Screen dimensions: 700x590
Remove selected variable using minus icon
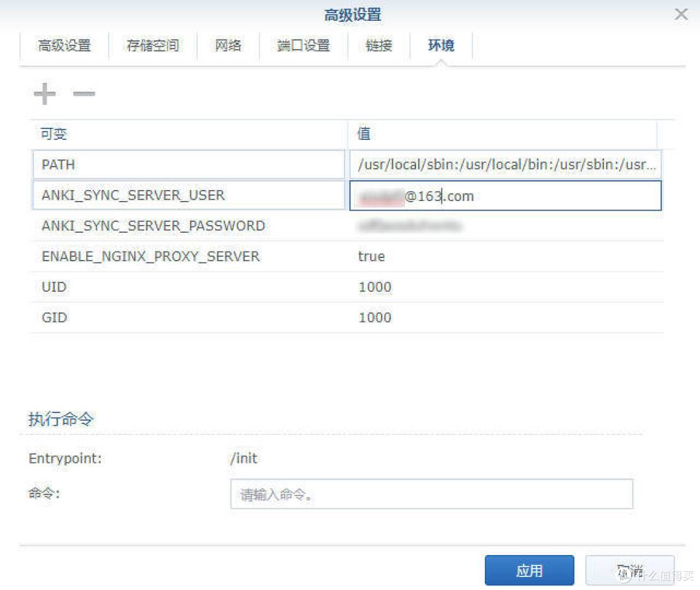click(x=83, y=94)
